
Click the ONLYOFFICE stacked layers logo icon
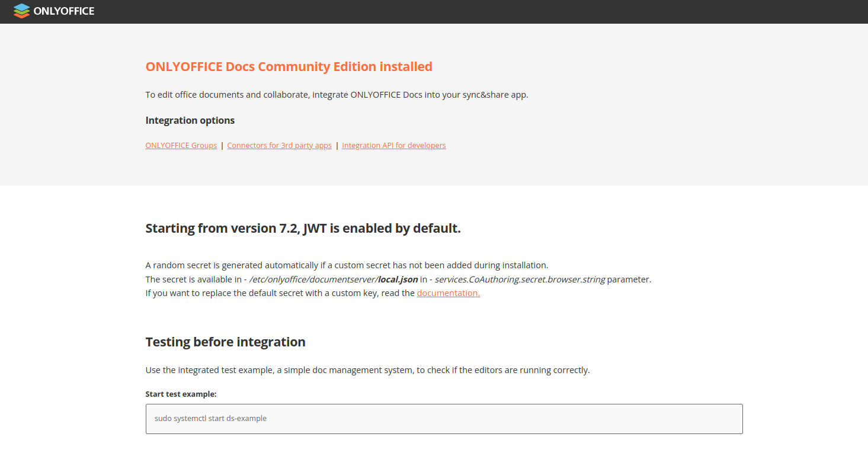click(x=21, y=11)
